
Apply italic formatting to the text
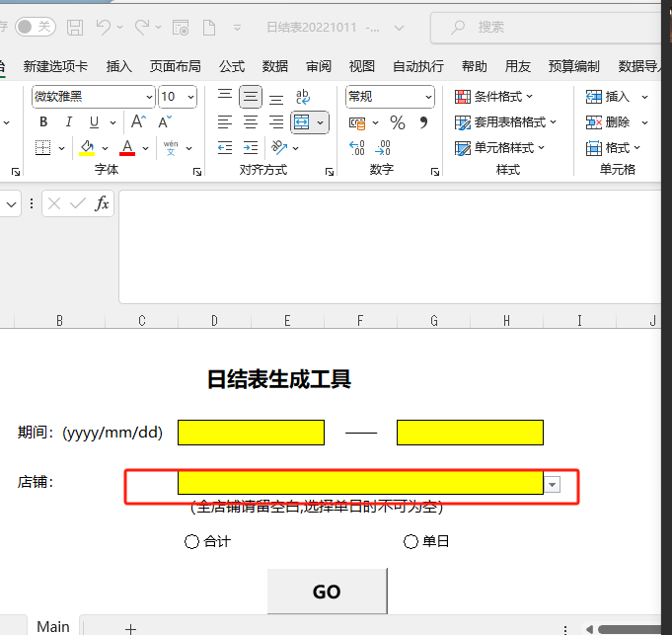coord(68,122)
